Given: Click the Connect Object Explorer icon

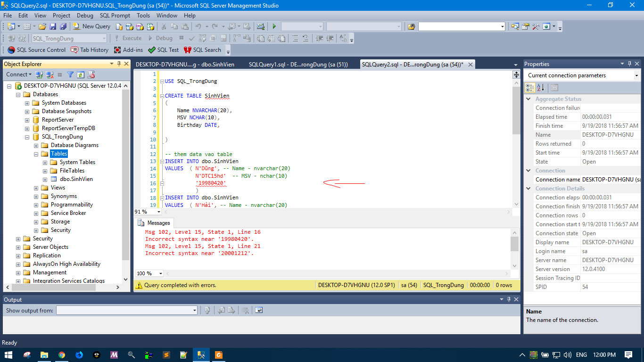Looking at the screenshot, I should tap(39, 74).
